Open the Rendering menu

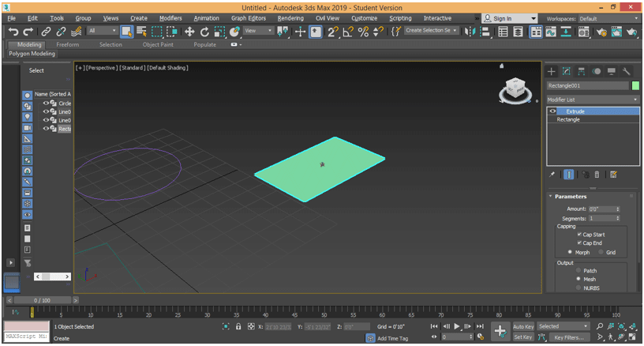pos(290,18)
